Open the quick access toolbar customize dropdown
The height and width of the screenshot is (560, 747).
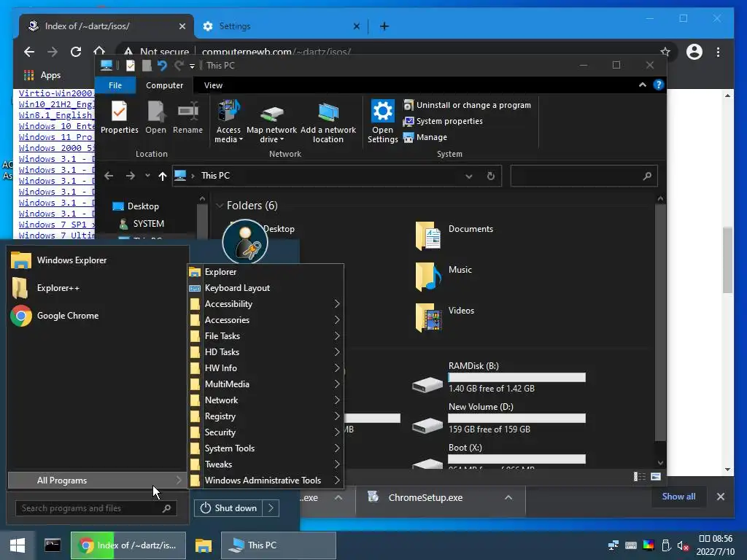(x=192, y=66)
